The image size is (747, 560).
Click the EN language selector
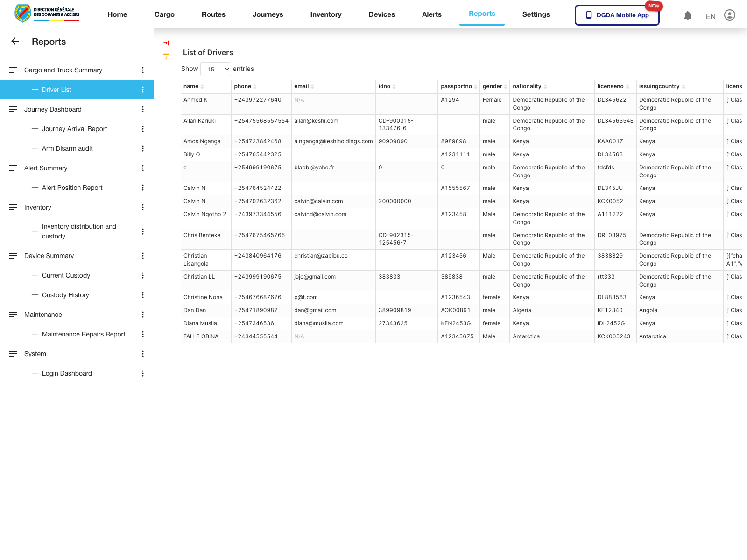(x=710, y=16)
